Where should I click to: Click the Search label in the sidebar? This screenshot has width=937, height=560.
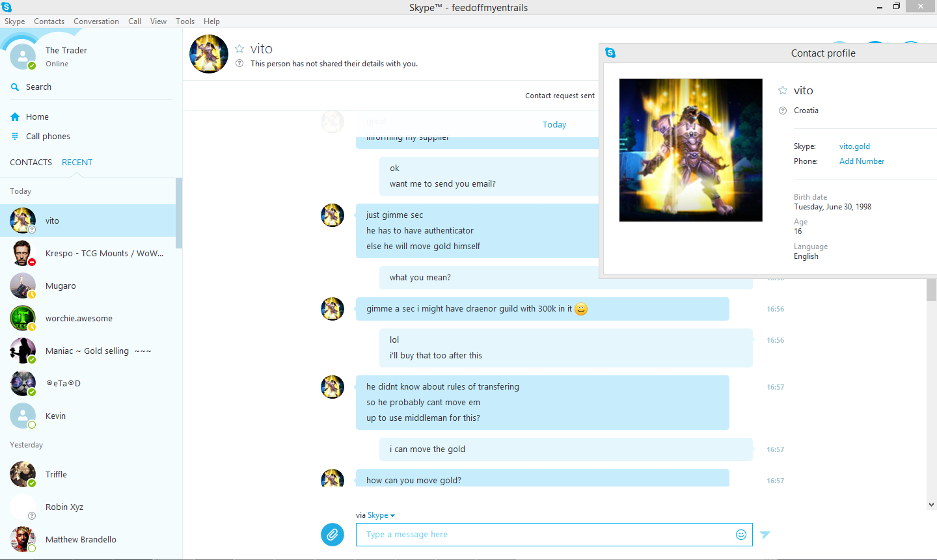(38, 87)
